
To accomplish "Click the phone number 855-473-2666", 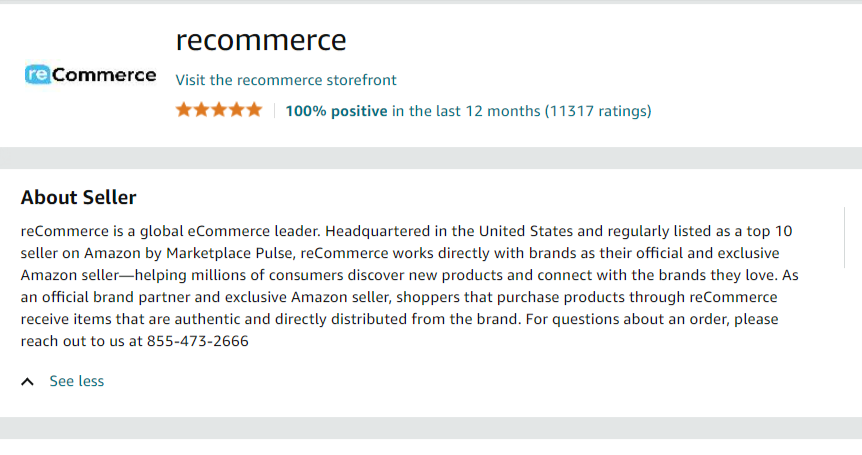I will [198, 341].
